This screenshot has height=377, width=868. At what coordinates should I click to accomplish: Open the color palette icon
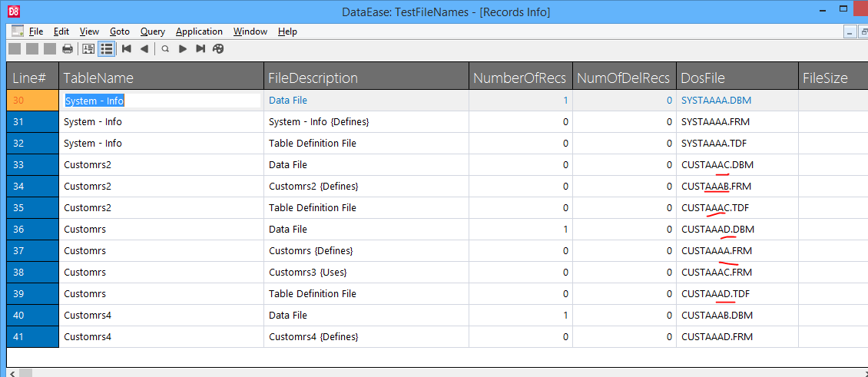[x=218, y=49]
